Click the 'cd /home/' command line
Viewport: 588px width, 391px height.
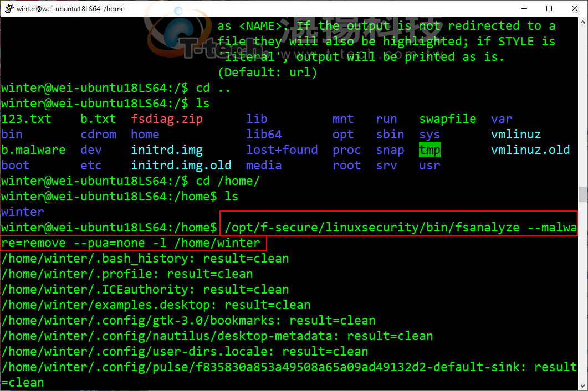(228, 181)
